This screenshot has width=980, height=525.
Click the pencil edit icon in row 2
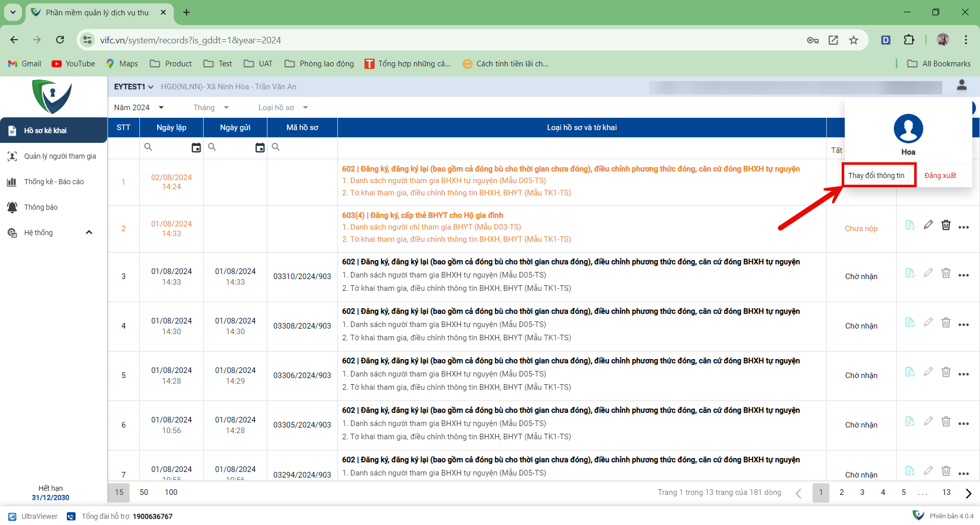(x=928, y=225)
